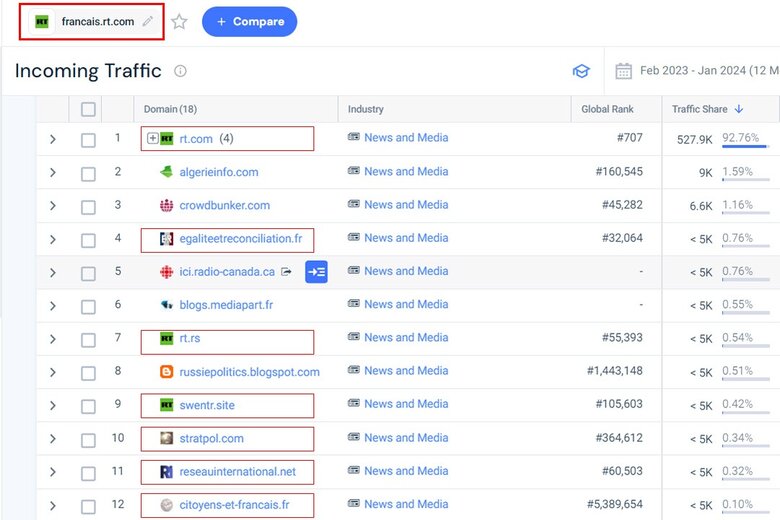Expand row 4 egaliteetreconciliation.fr details
Viewport: 780px width, 520px height.
pyautogui.click(x=53, y=239)
